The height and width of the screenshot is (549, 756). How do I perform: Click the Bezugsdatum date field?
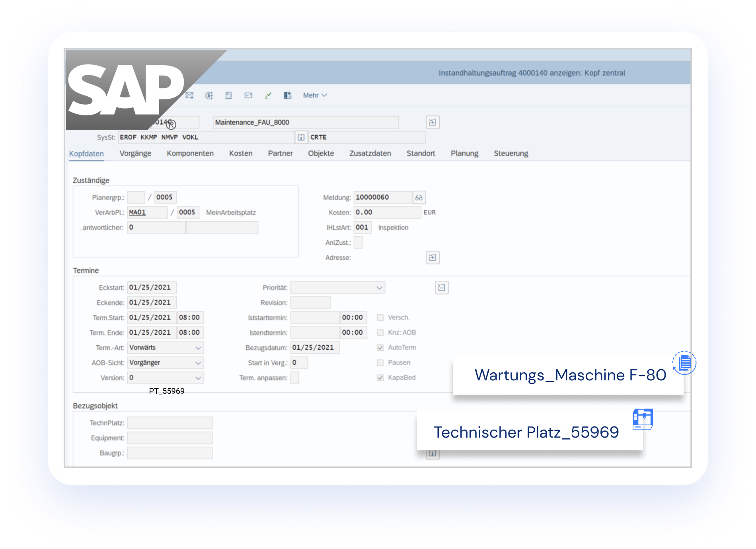(315, 348)
